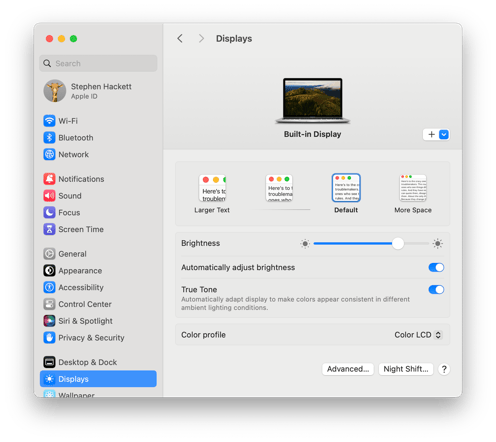Click the Privacy & Security hand icon
Screen dimensions: 496x442
click(x=49, y=337)
